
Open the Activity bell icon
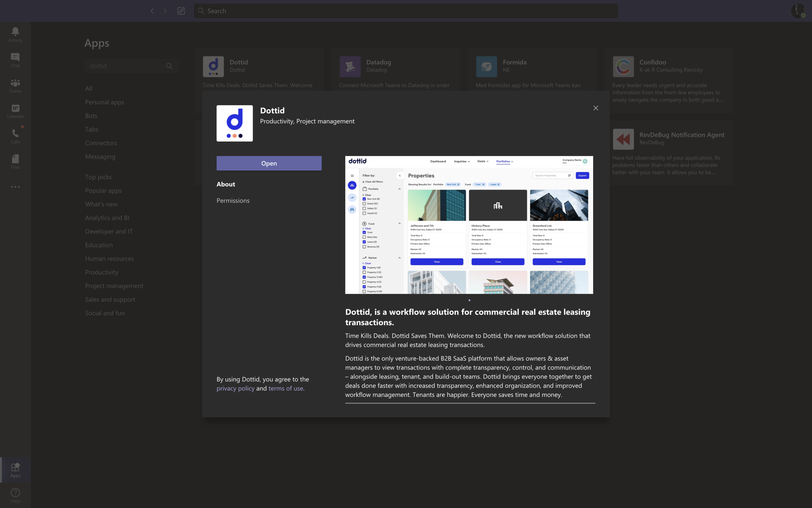coord(15,34)
